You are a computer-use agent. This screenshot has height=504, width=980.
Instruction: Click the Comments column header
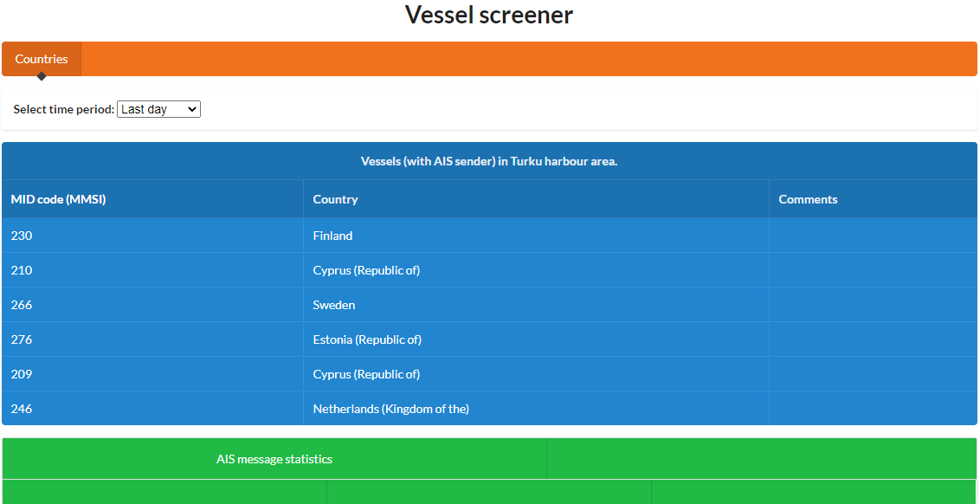(x=808, y=199)
